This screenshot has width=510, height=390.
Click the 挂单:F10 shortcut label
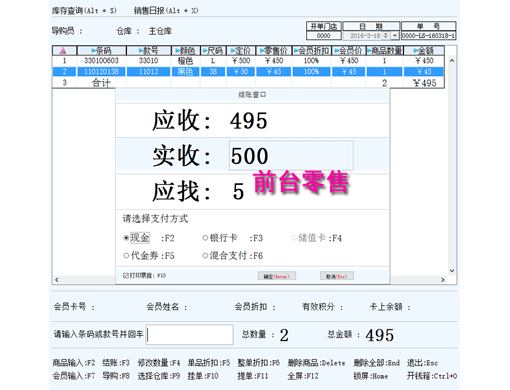(203, 376)
